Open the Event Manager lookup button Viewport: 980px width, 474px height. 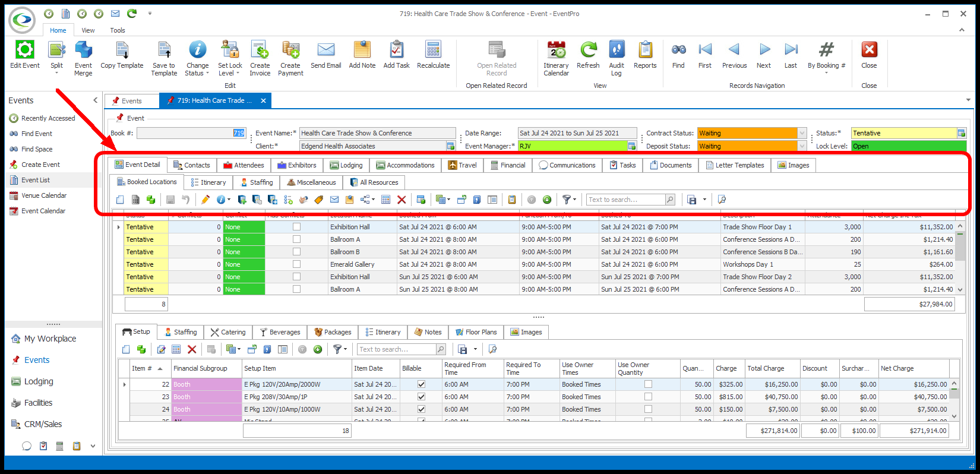(x=632, y=146)
